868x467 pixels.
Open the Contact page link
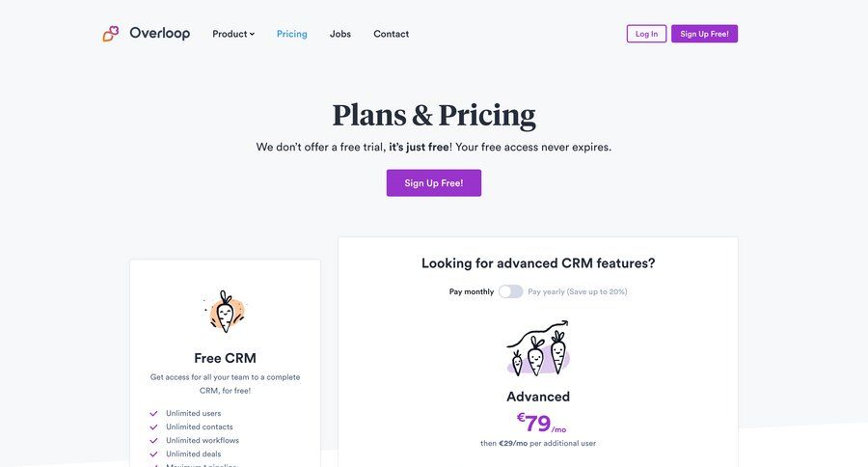[391, 34]
